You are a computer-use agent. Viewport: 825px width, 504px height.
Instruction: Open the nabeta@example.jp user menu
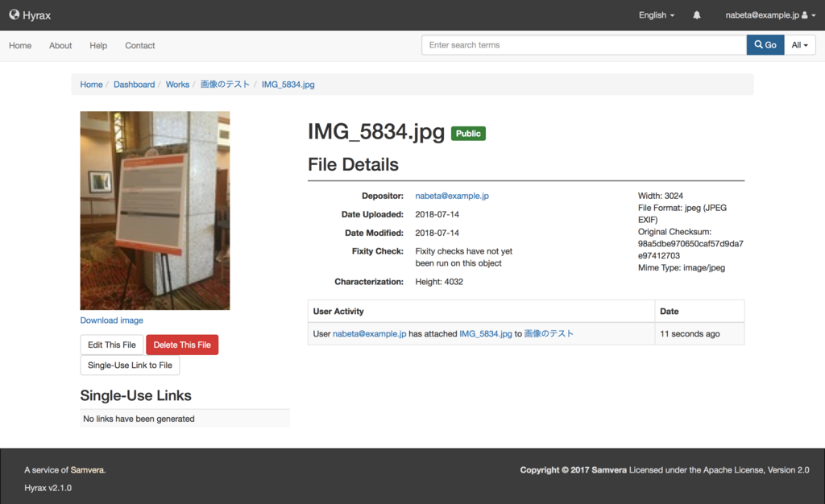coord(770,15)
